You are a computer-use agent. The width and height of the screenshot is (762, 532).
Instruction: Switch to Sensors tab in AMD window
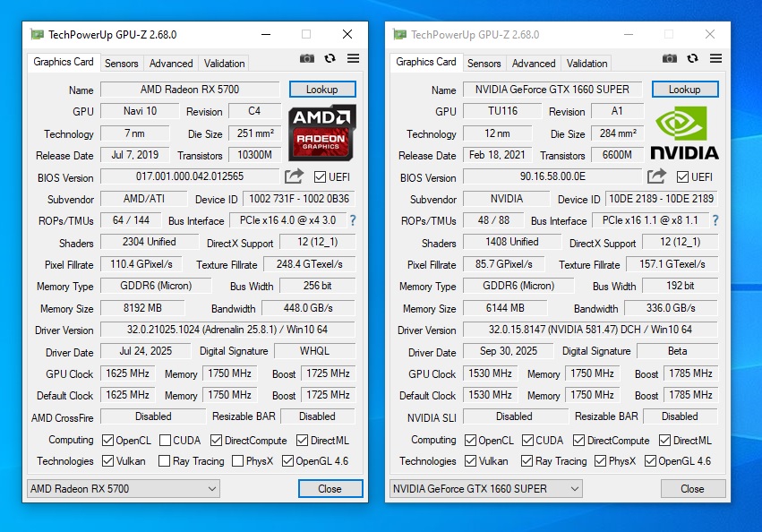tap(122, 64)
